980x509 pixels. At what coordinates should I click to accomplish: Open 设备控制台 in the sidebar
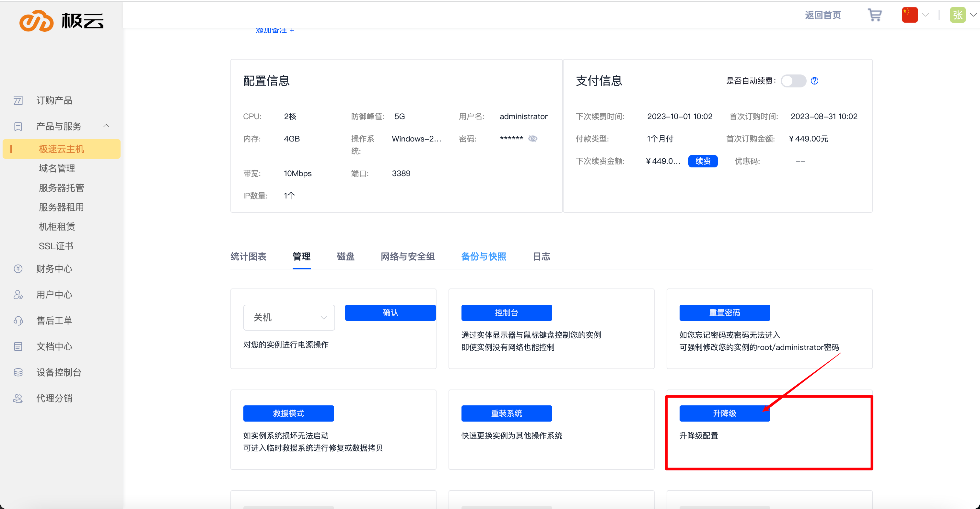tap(59, 372)
